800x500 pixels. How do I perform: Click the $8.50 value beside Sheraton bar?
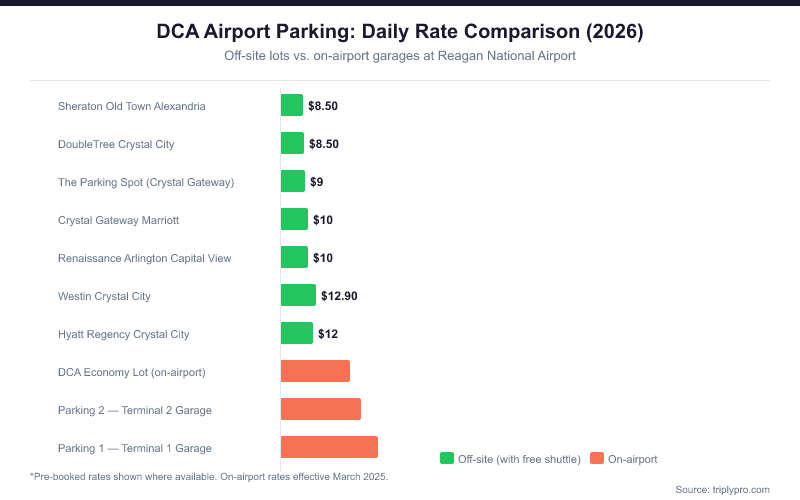pos(324,106)
